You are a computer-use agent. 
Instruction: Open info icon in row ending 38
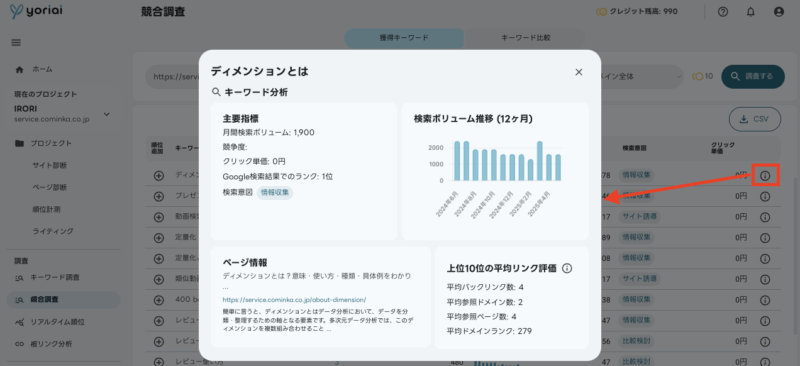pyautogui.click(x=765, y=300)
